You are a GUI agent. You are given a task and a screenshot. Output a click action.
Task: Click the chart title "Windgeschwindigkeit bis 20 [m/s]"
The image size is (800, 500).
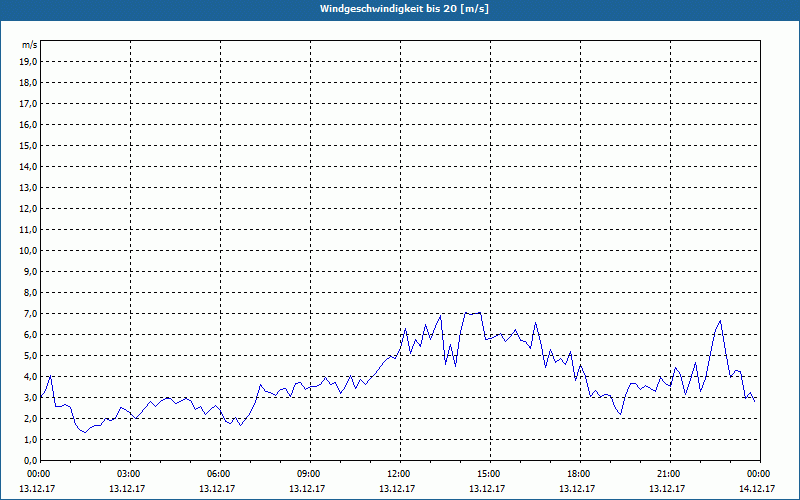pyautogui.click(x=404, y=9)
